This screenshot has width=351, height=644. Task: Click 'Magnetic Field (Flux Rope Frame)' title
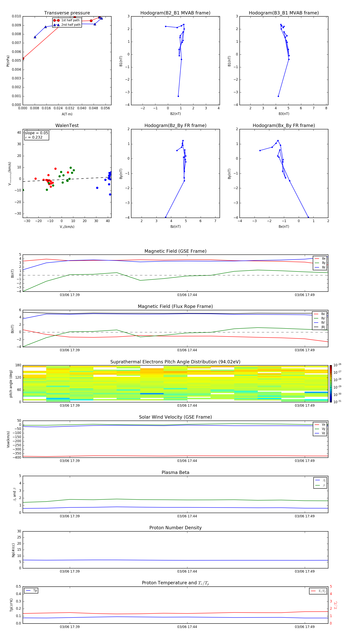point(175,307)
